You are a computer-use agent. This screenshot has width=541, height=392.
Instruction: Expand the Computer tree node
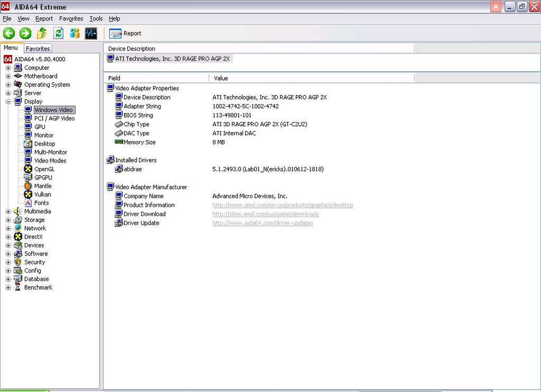pos(8,68)
